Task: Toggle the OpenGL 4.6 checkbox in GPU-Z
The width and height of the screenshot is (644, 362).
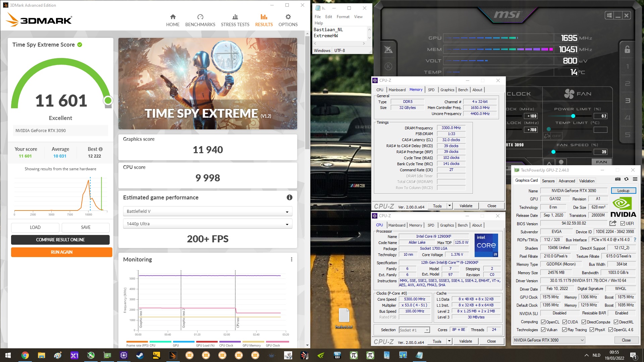Action: (x=610, y=330)
